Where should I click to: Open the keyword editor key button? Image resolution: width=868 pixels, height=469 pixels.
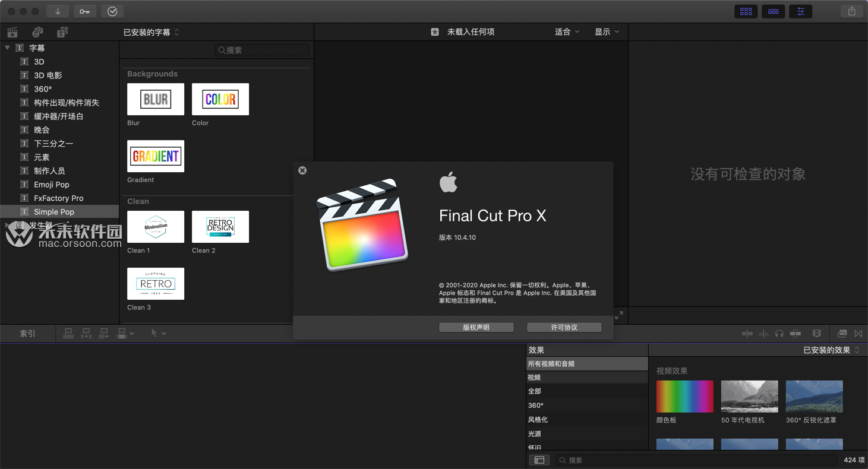click(85, 11)
